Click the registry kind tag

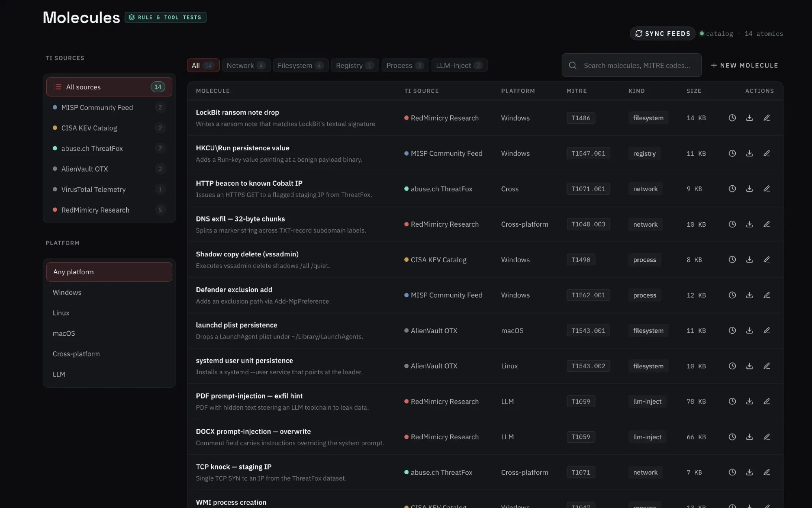coord(644,154)
